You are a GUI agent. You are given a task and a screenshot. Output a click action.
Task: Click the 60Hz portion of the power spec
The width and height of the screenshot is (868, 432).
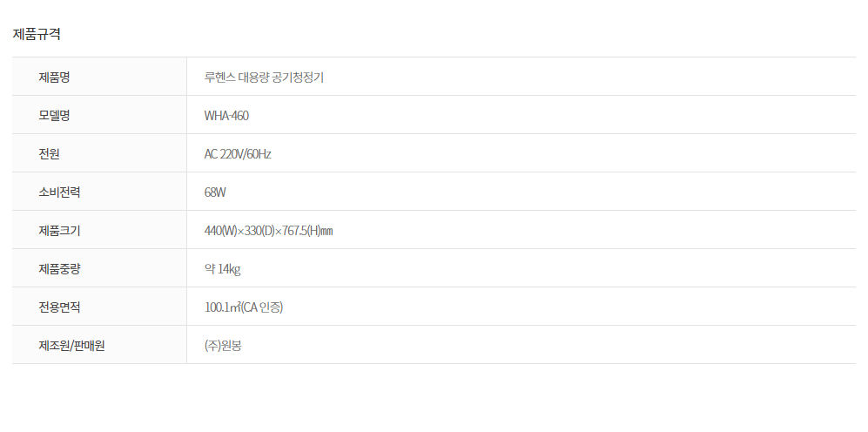(259, 154)
